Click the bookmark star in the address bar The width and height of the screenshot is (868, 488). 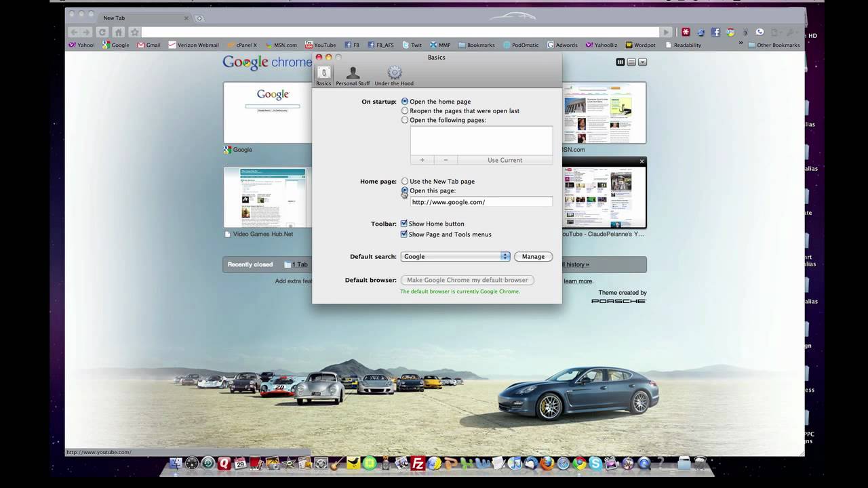[x=135, y=32]
